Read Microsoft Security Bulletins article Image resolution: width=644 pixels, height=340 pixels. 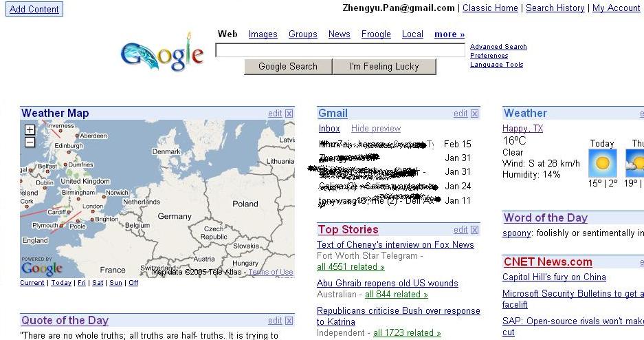[x=573, y=299]
